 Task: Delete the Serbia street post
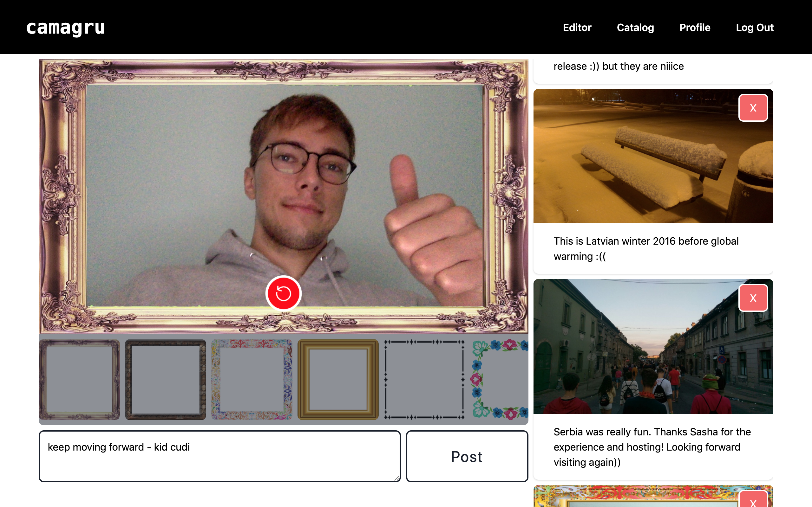[753, 298]
